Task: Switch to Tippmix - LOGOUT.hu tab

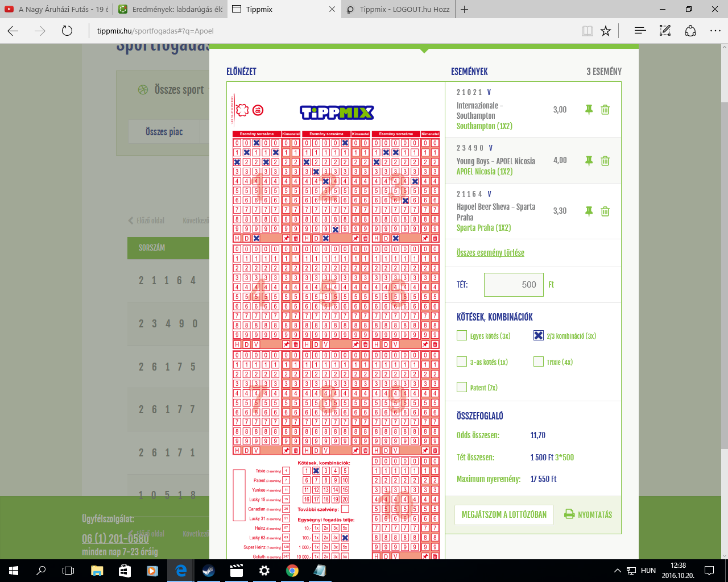Action: (x=398, y=9)
